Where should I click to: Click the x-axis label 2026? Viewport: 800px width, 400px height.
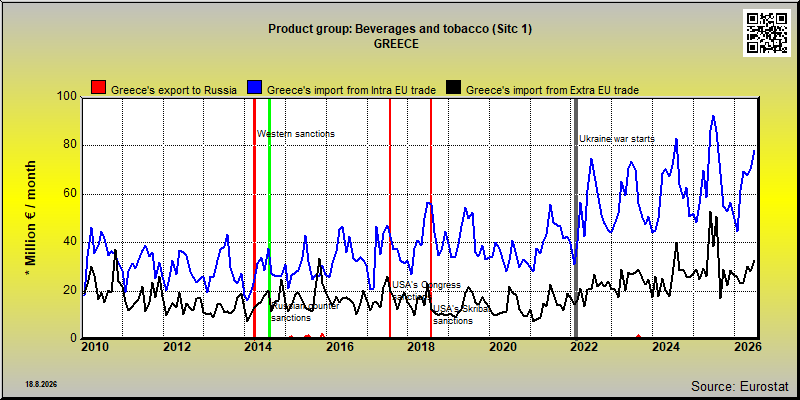click(748, 347)
